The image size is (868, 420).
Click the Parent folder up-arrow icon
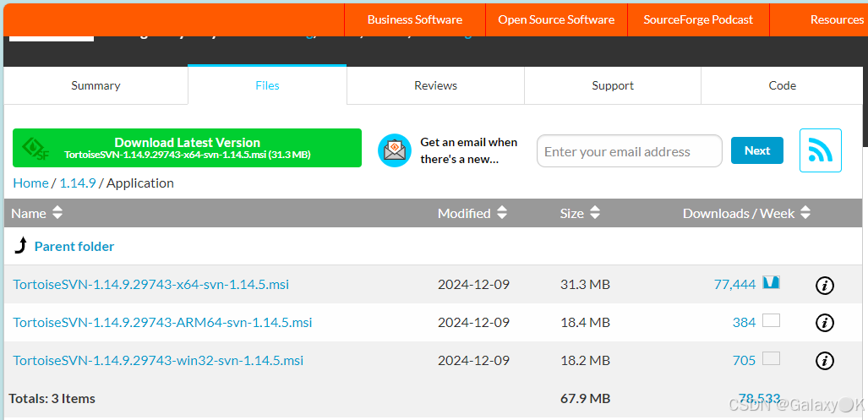(20, 246)
